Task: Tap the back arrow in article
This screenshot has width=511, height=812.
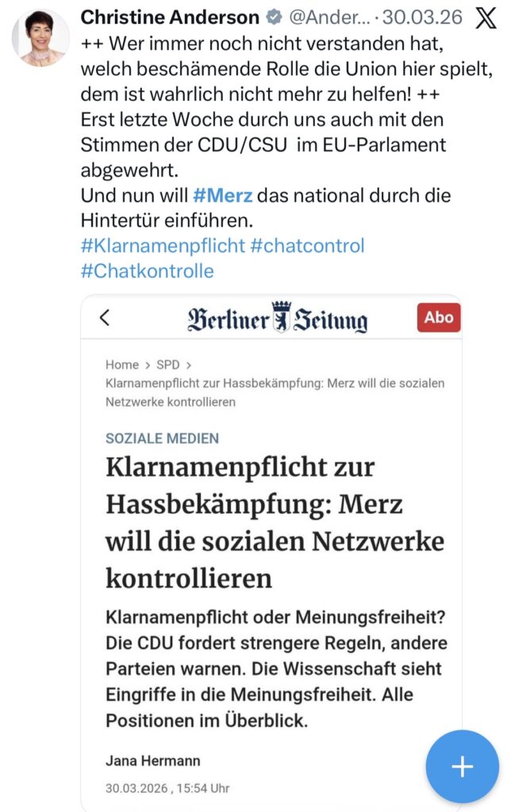Action: pyautogui.click(x=105, y=318)
